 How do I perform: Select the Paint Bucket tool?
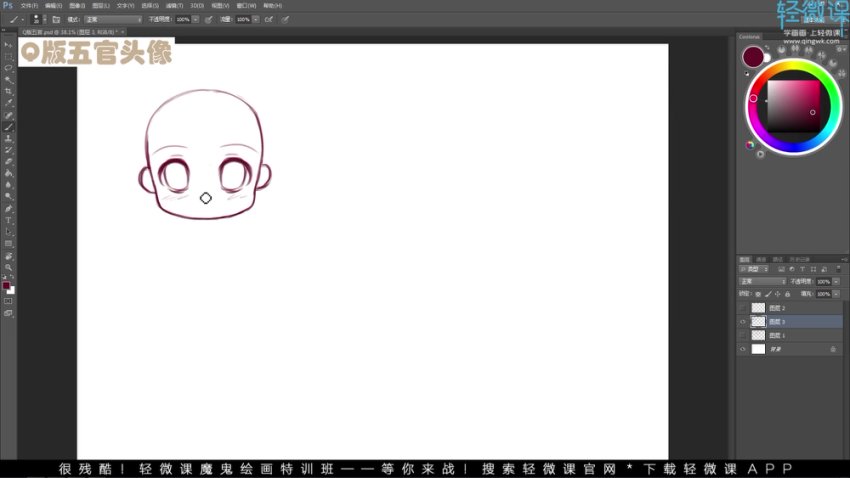tap(8, 173)
